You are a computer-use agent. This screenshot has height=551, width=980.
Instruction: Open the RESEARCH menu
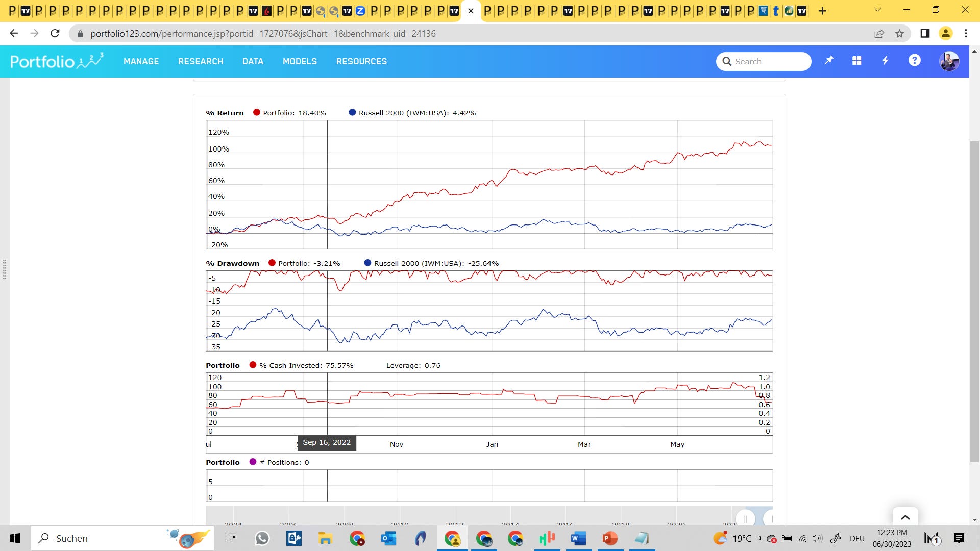pos(201,61)
